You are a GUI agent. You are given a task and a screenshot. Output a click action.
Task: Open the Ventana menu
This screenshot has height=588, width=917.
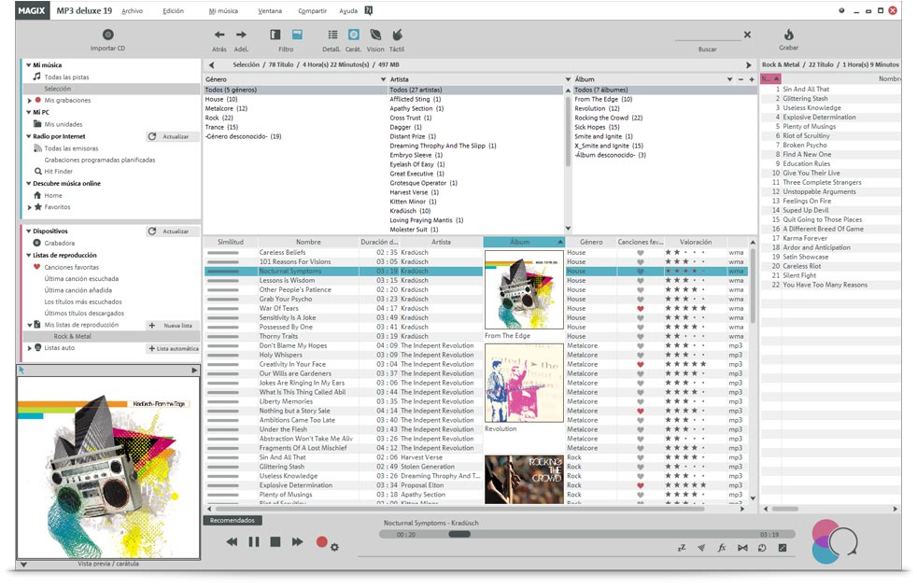pyautogui.click(x=270, y=10)
